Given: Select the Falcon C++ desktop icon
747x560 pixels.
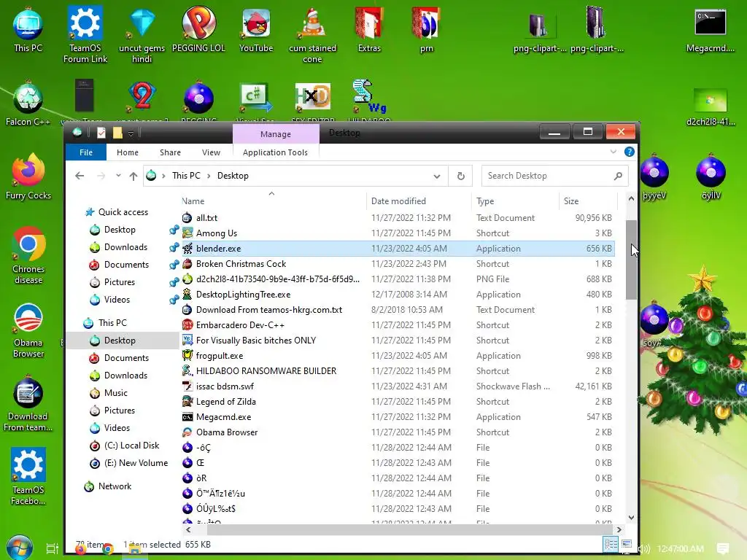Looking at the screenshot, I should click(x=28, y=104).
